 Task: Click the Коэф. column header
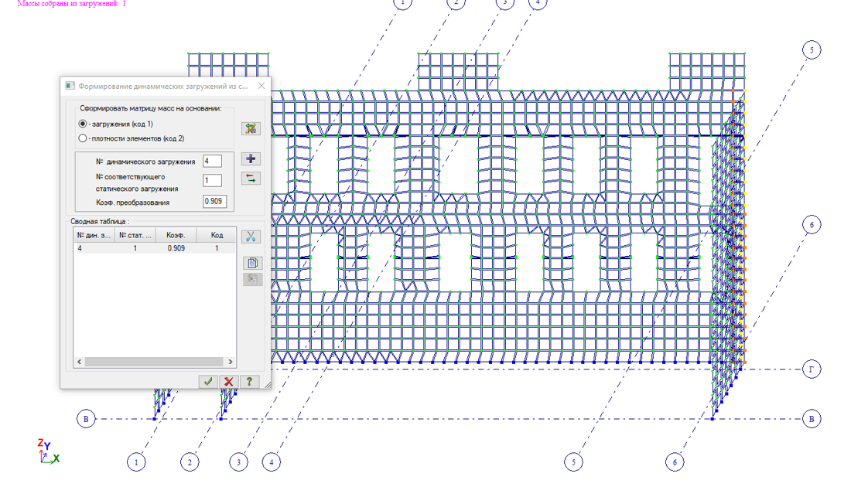176,235
